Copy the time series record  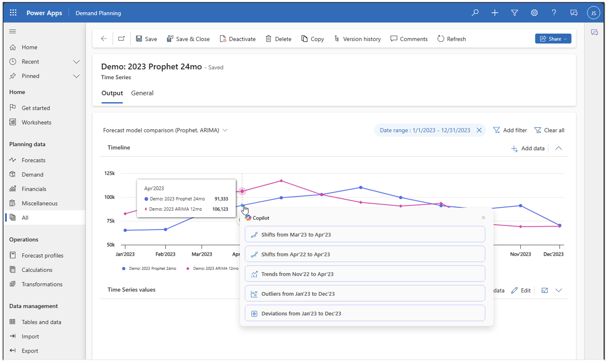(312, 39)
